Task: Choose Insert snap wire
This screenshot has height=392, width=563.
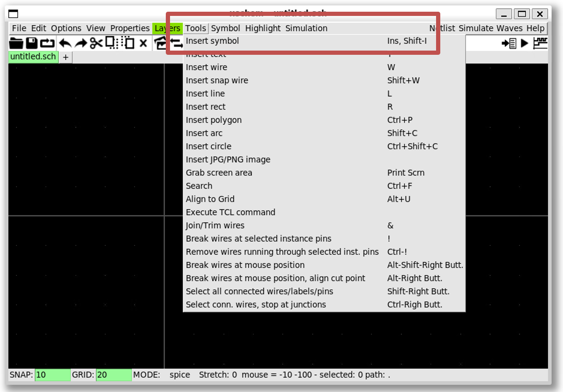Action: tap(324, 81)
